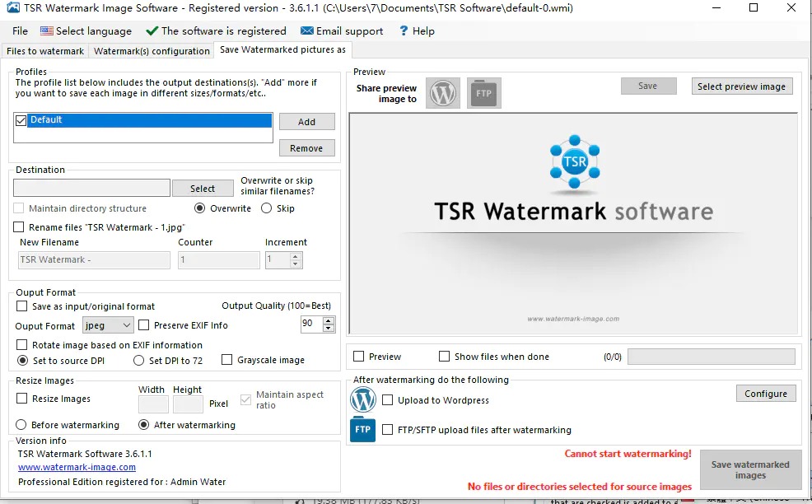
Task: Click Select preview image button
Action: coord(741,86)
